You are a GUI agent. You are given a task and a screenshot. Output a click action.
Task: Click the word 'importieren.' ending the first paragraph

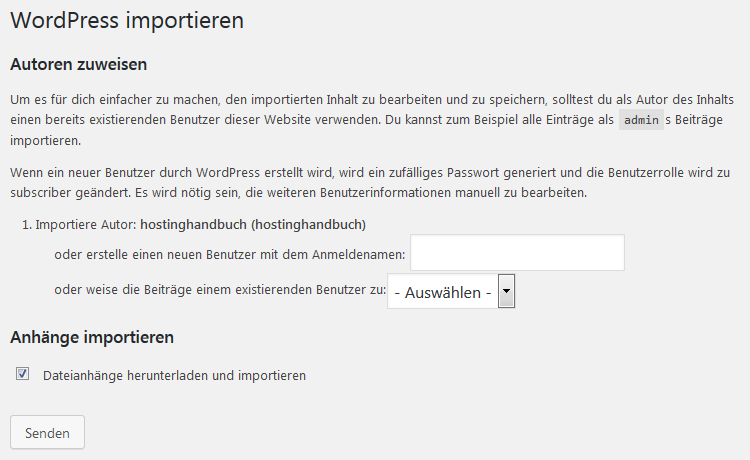pyautogui.click(x=46, y=141)
